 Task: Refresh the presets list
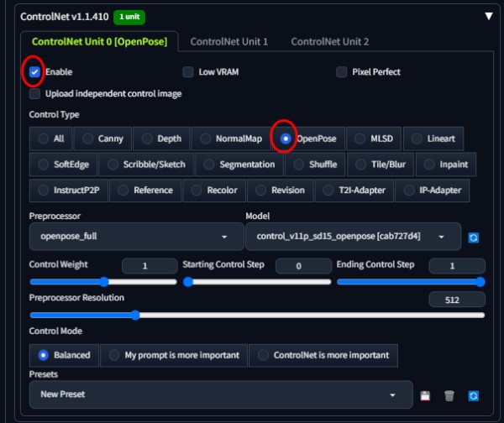473,395
